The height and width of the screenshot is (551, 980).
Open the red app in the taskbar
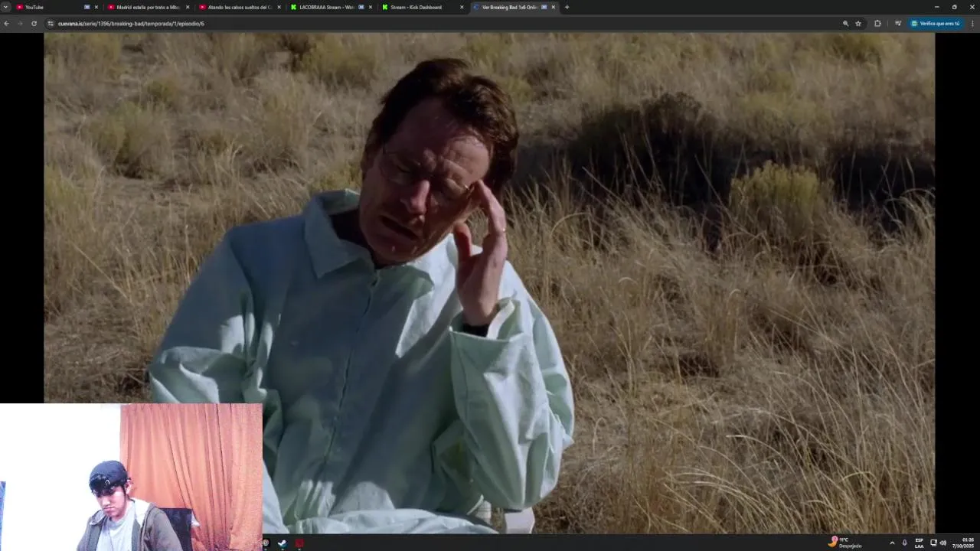coord(299,543)
